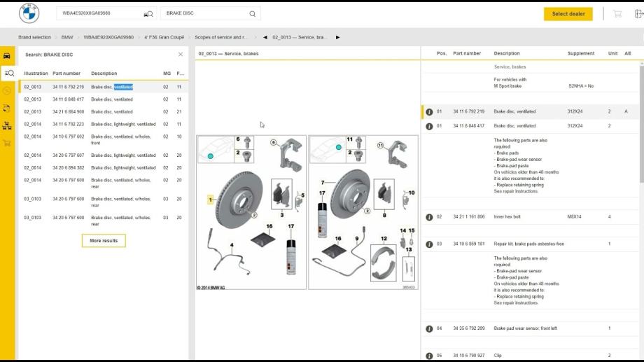
Task: Click the parts list vertical scrollbar
Action: 641,123
